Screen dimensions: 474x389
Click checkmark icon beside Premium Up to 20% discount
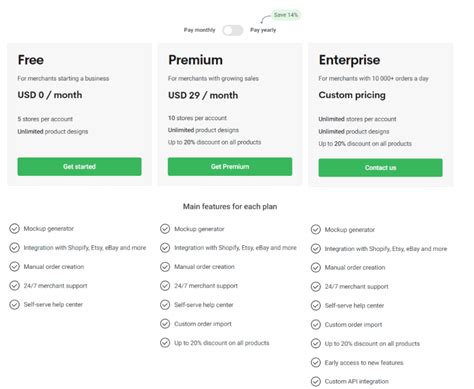165,343
